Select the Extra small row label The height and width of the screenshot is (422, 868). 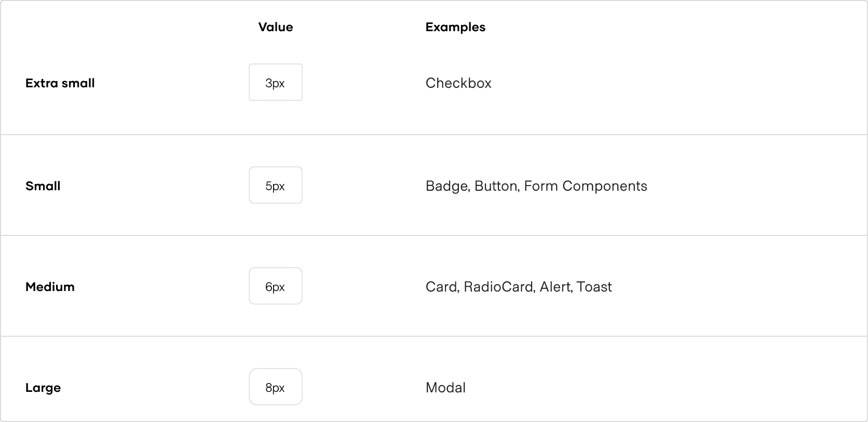(x=60, y=83)
